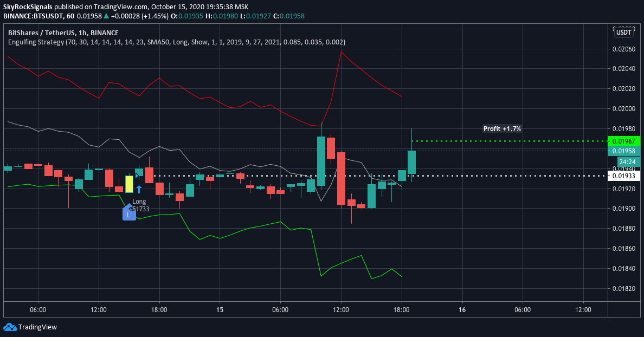Click the red line peak near 0.02060
This screenshot has width=644, height=337.
pos(341,51)
